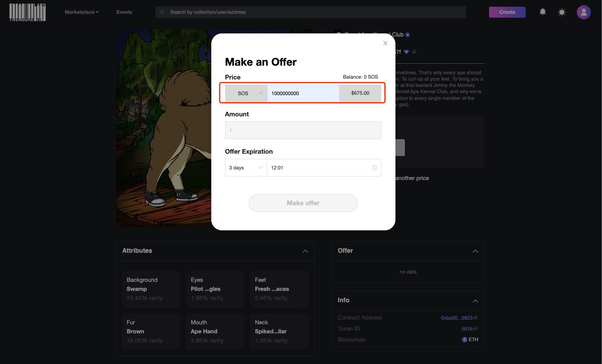The image size is (602, 364).
Task: Select the Eyes Pilot attribute card
Action: pyautogui.click(x=215, y=289)
